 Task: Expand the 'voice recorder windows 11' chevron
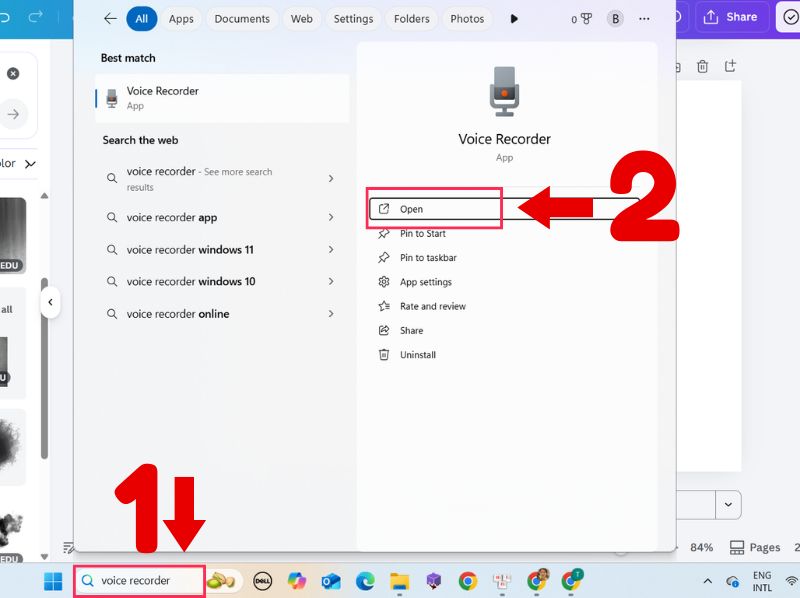pos(331,250)
